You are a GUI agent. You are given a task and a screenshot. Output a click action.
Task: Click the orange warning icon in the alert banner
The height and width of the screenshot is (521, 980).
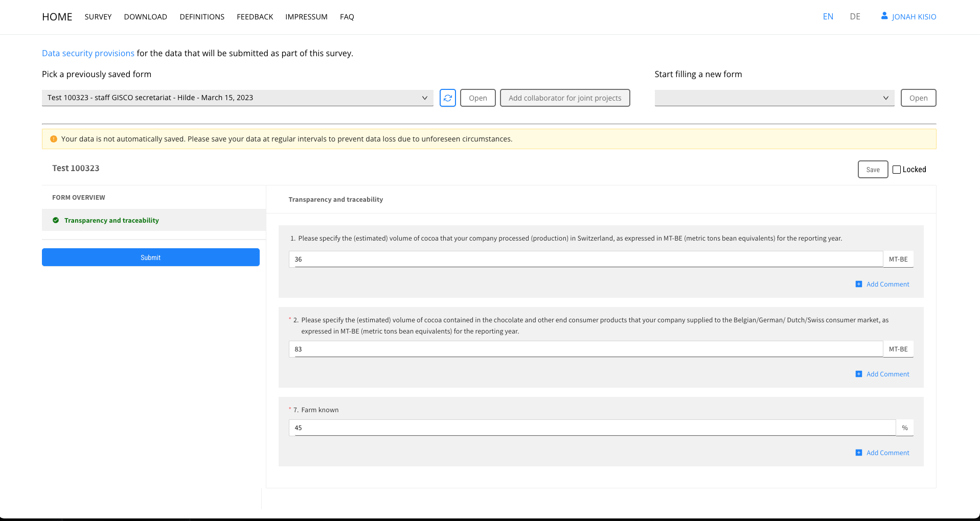[x=54, y=139]
